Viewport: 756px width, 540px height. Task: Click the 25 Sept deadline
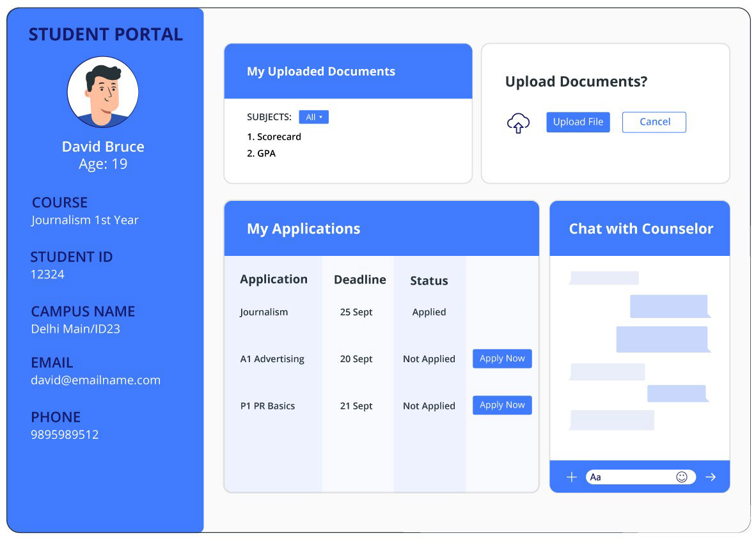tap(356, 312)
